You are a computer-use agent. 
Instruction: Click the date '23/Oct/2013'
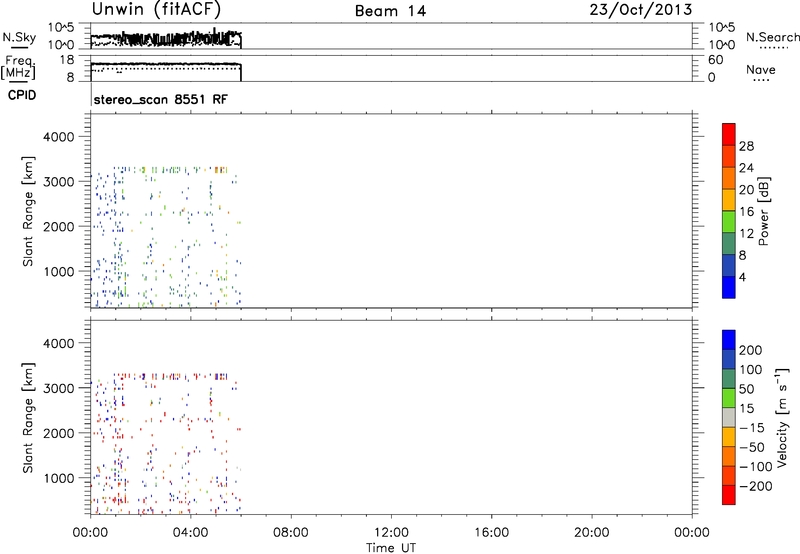point(641,10)
